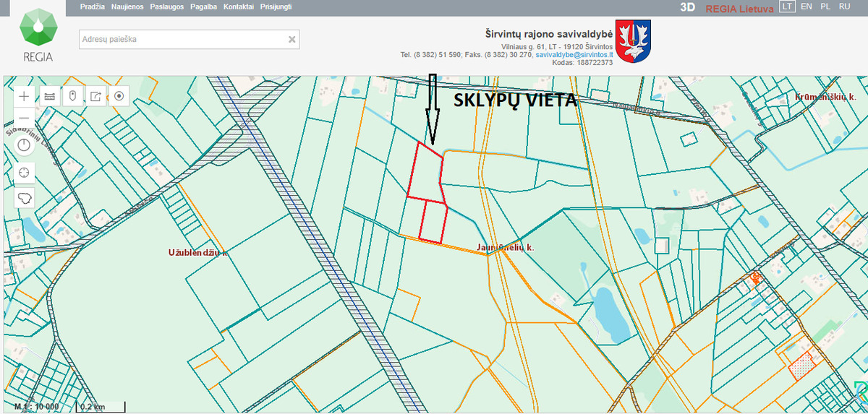Locate my position with the crosshair icon
The width and height of the screenshot is (868, 414).
pos(25,172)
